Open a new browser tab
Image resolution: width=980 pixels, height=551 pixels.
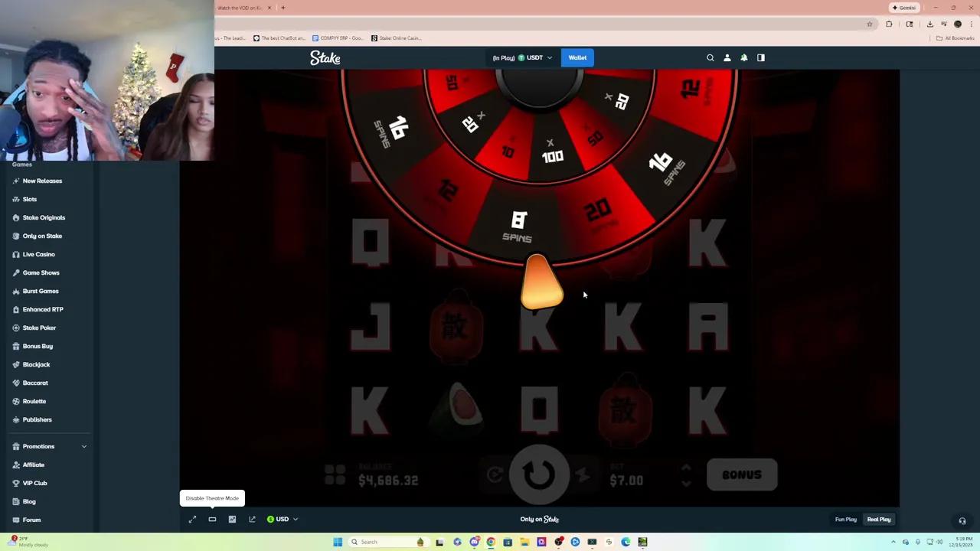pyautogui.click(x=283, y=8)
